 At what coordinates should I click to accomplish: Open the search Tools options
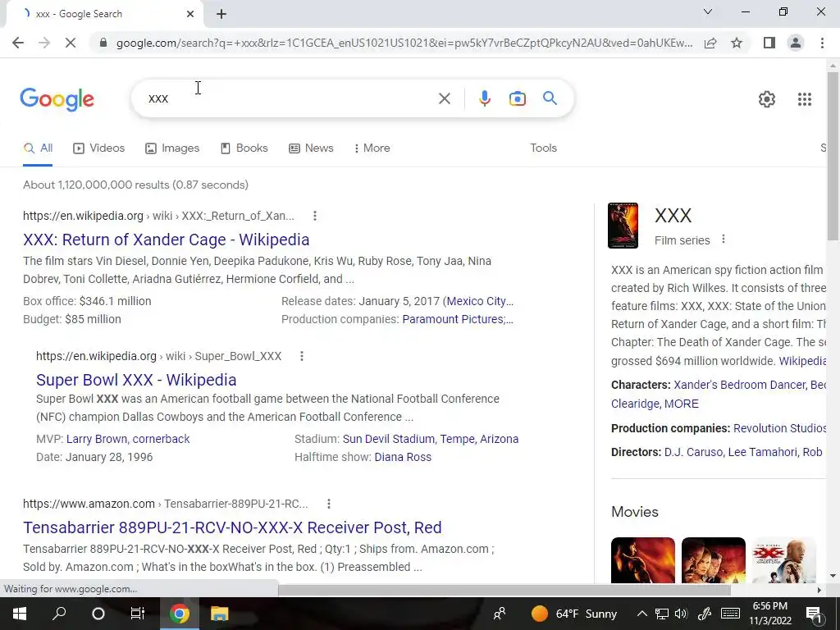[x=543, y=148]
